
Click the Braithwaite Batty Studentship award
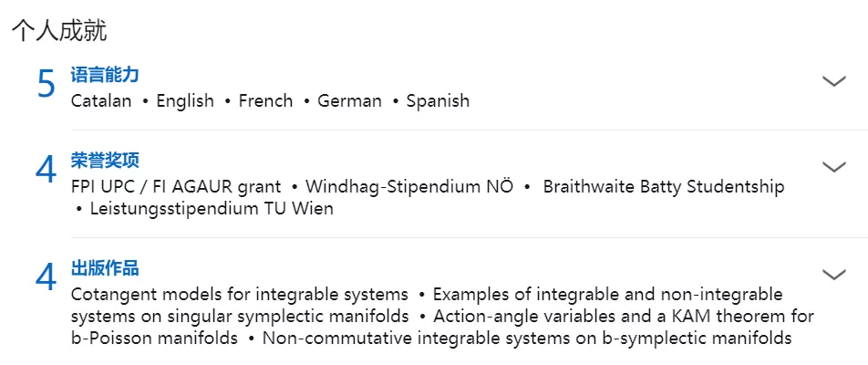(664, 187)
